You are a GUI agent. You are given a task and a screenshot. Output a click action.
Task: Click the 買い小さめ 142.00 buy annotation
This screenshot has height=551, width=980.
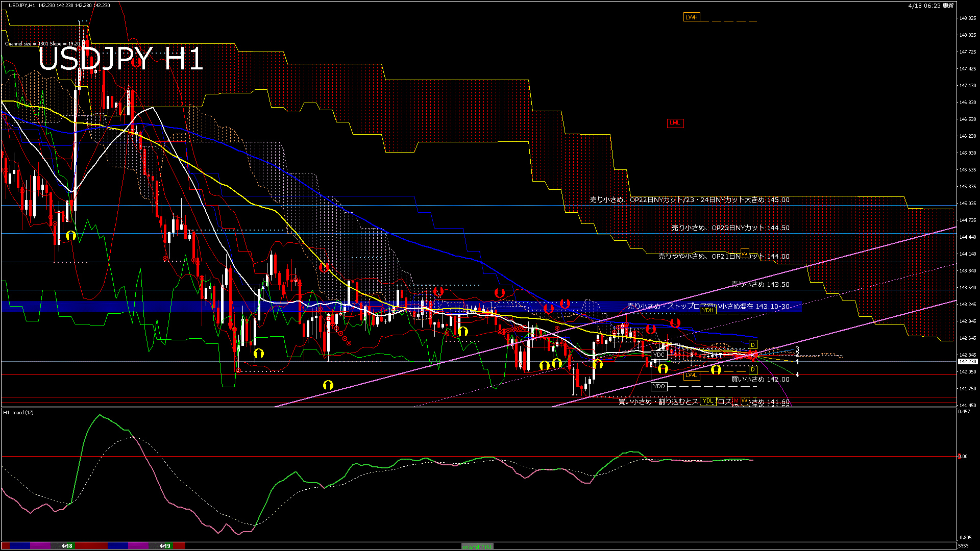tap(760, 380)
